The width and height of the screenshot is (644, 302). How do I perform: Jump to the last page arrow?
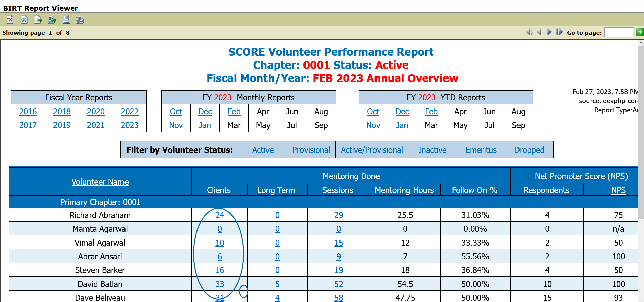[x=559, y=32]
